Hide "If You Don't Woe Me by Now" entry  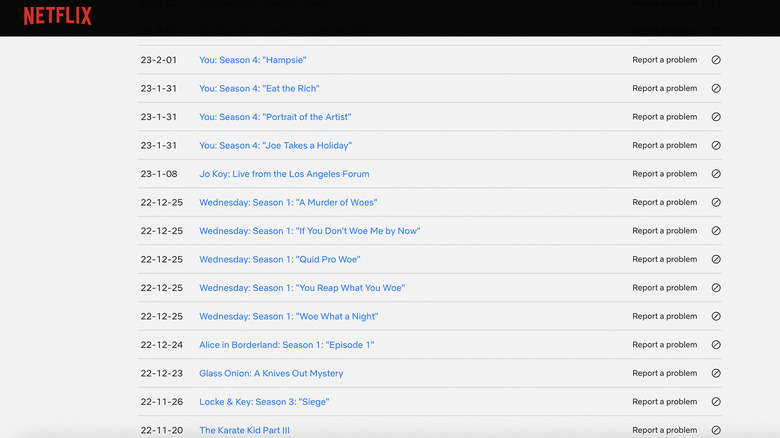click(x=716, y=231)
